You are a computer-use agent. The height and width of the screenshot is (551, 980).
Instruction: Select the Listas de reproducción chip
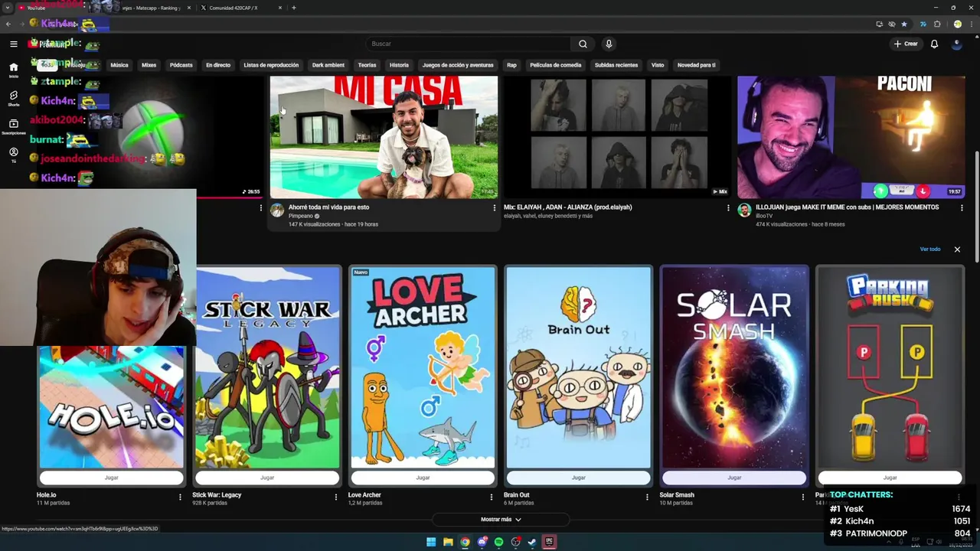tap(271, 65)
